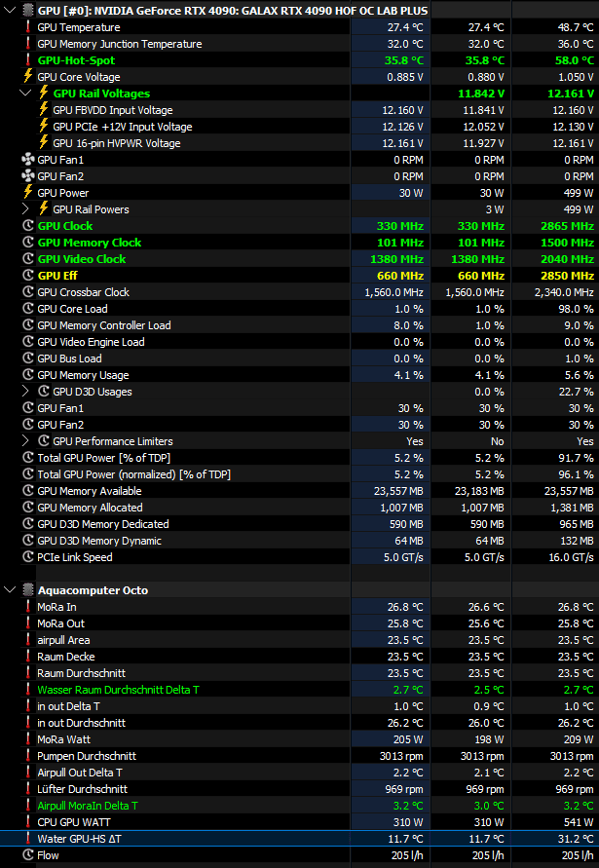Viewport: 599px width, 868px height.
Task: Select the GPU Memory Allocated row
Action: (300, 508)
